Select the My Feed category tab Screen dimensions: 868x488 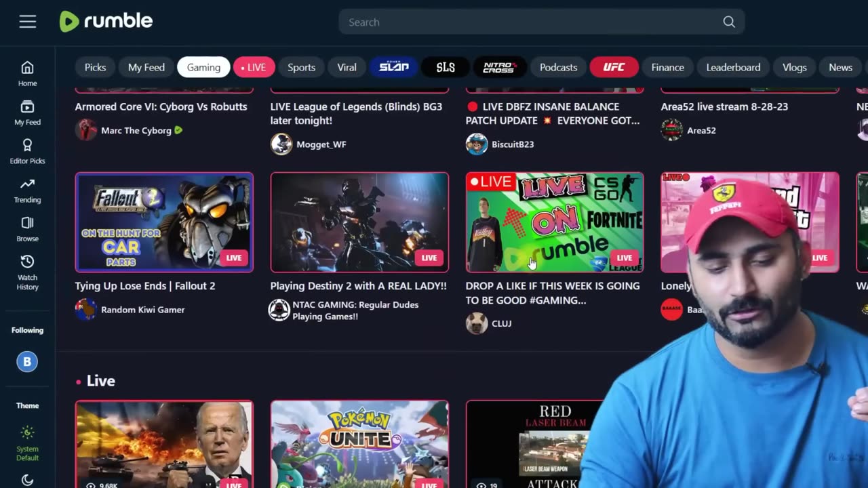coord(146,67)
